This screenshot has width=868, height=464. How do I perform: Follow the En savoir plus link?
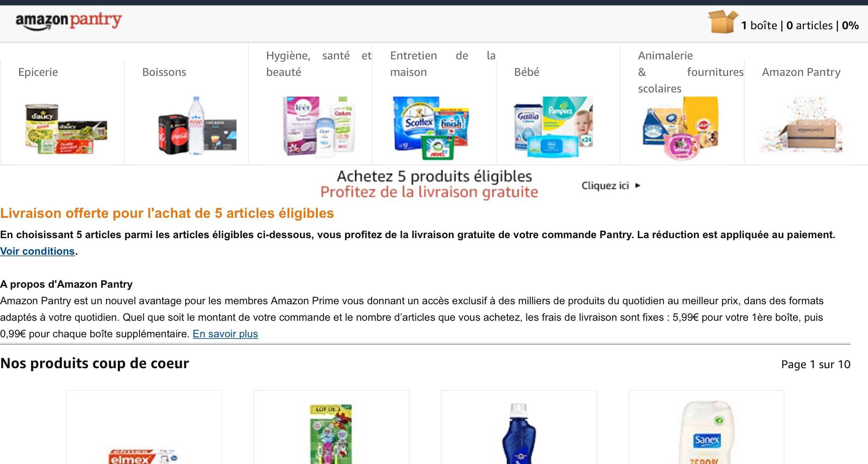point(225,334)
